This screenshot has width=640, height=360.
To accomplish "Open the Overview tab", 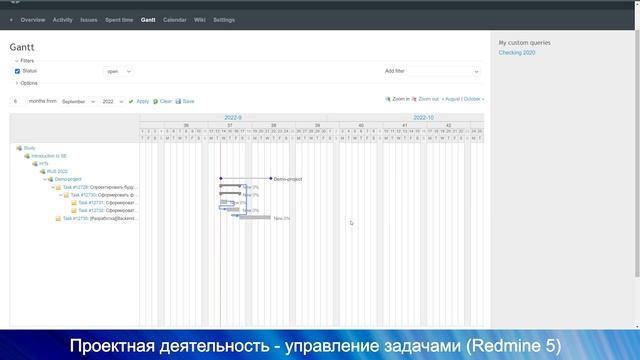I will tap(33, 20).
